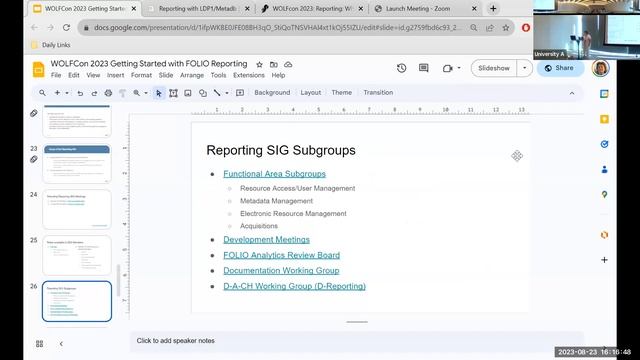Screen dimensions: 640x360
Task: Collapse the filmstrip panel arrow
Action: [61, 344]
